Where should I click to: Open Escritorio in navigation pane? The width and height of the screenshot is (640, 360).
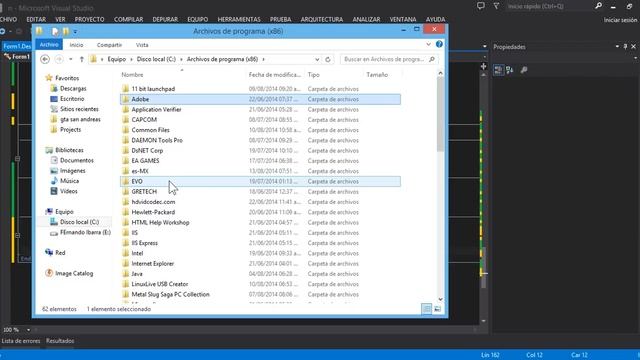[72, 99]
